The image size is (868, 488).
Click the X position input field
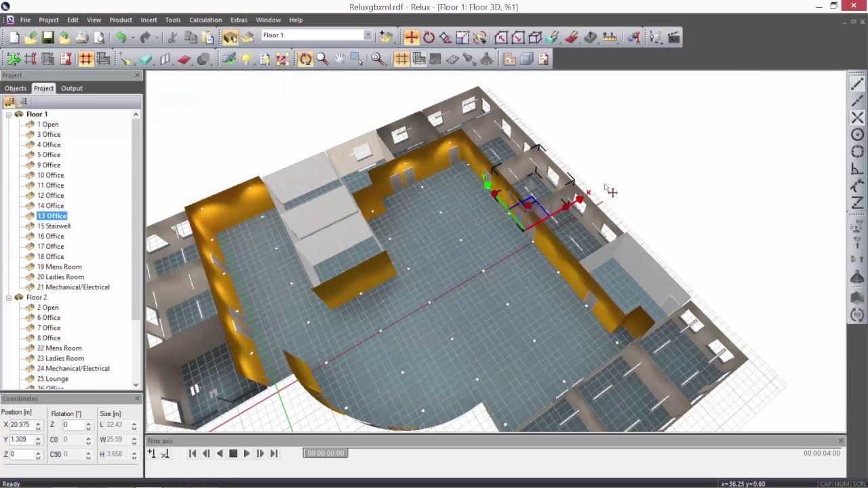22,425
